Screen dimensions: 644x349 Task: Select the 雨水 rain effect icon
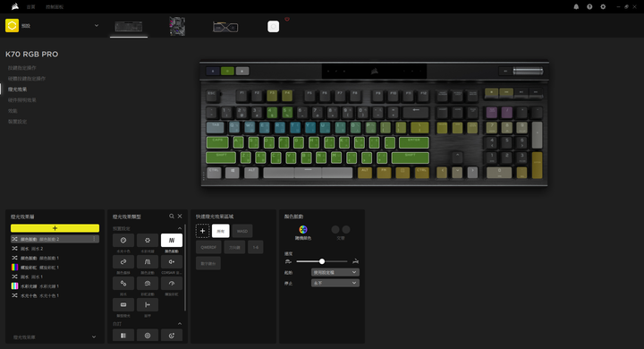[123, 284]
